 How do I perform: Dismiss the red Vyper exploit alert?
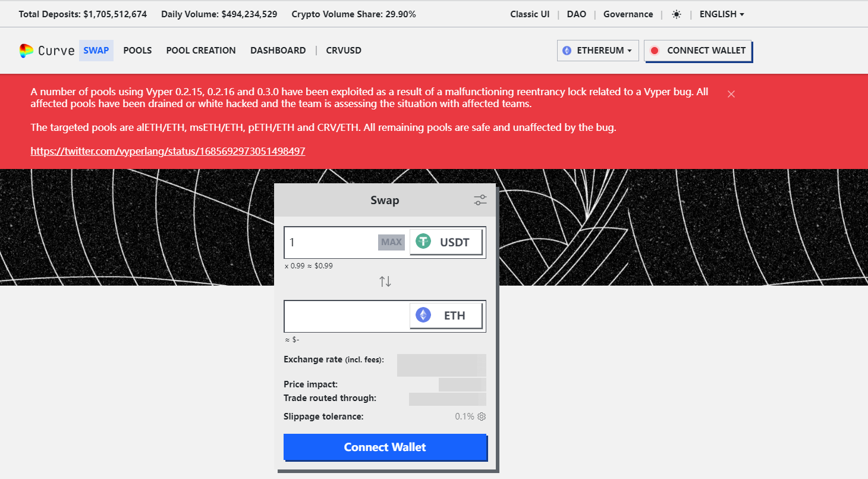pos(731,93)
